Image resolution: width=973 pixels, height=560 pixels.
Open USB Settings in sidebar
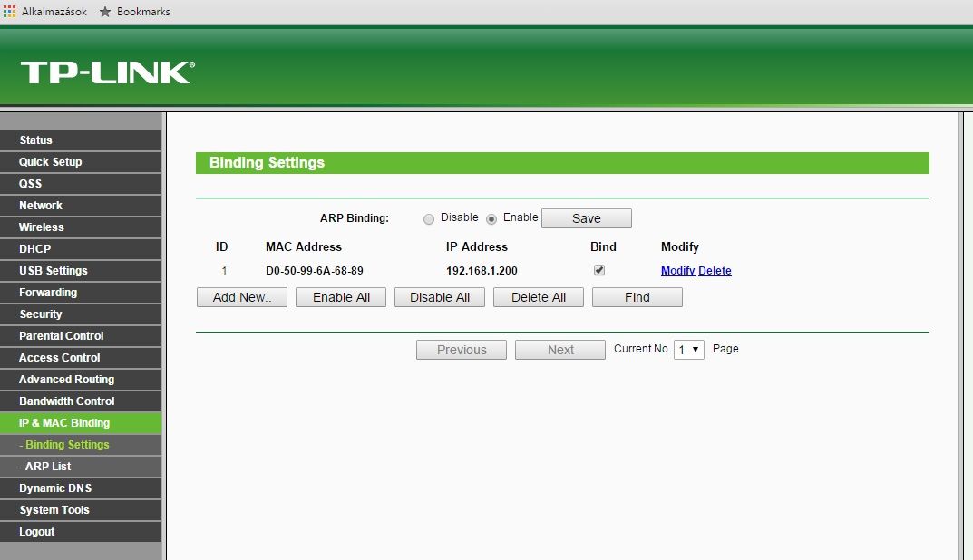(81, 270)
